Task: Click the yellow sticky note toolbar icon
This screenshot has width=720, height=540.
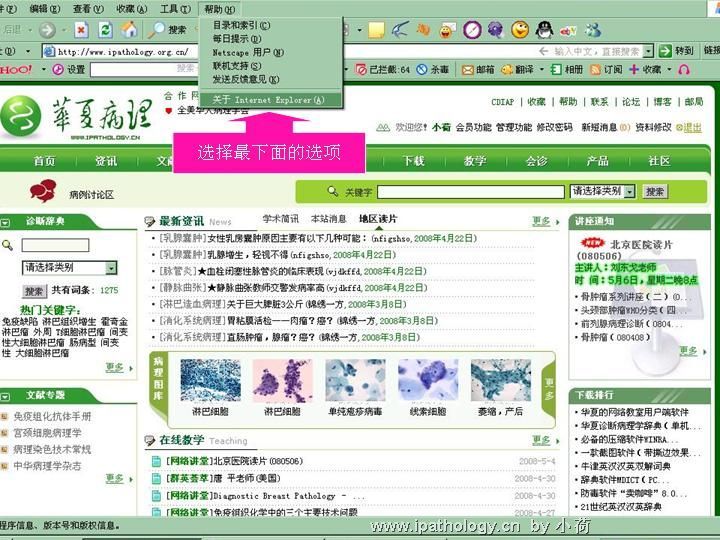Action: (x=376, y=30)
